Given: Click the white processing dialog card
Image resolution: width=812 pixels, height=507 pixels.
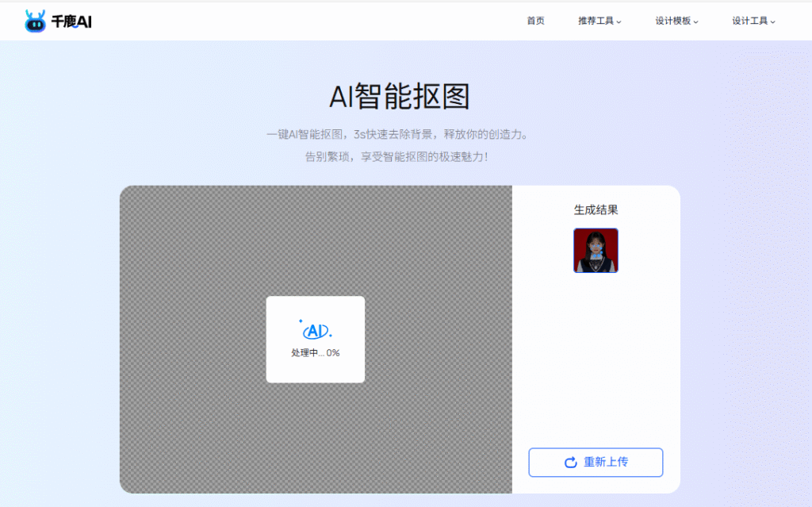Looking at the screenshot, I should click(316, 340).
